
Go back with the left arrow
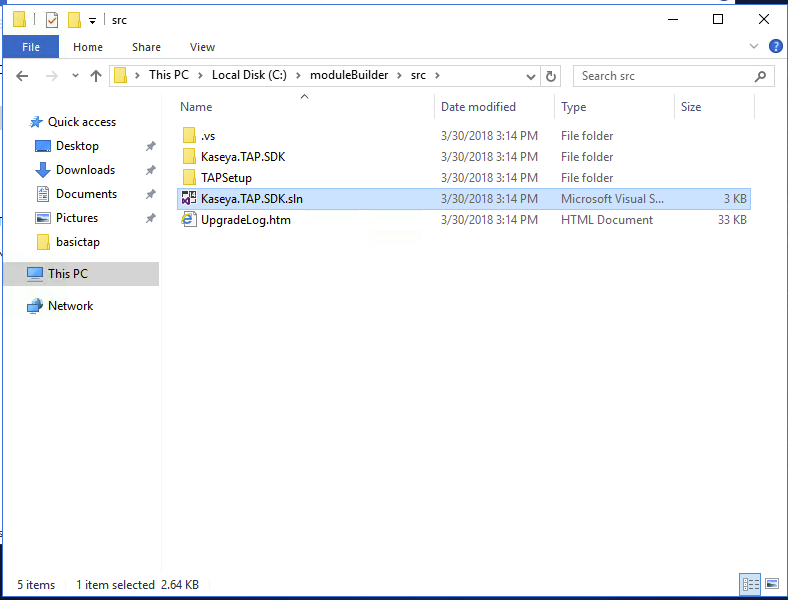pos(22,76)
